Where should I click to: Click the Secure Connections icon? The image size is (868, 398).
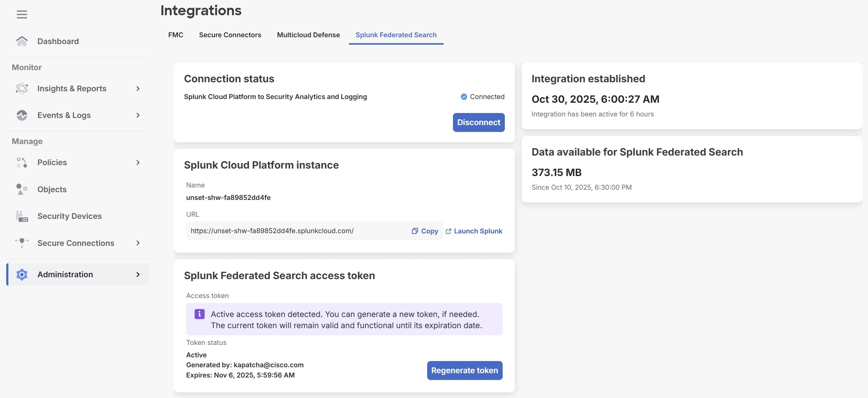click(x=22, y=243)
